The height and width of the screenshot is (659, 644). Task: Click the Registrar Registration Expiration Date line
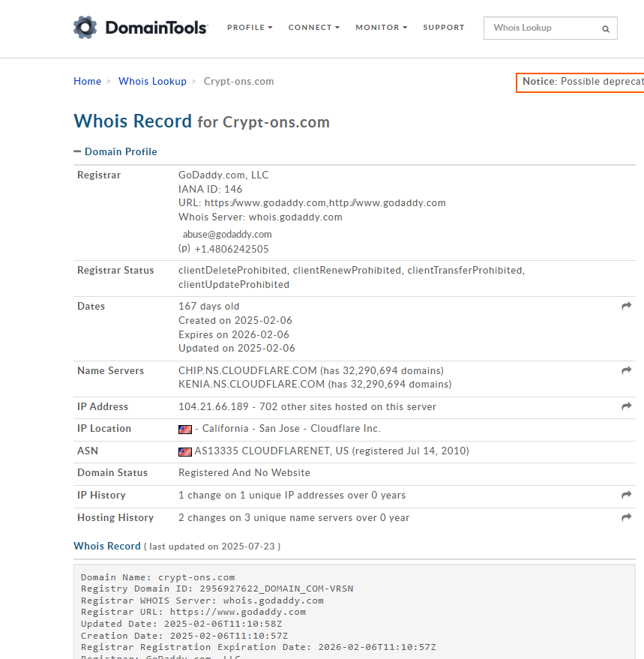coord(259,647)
